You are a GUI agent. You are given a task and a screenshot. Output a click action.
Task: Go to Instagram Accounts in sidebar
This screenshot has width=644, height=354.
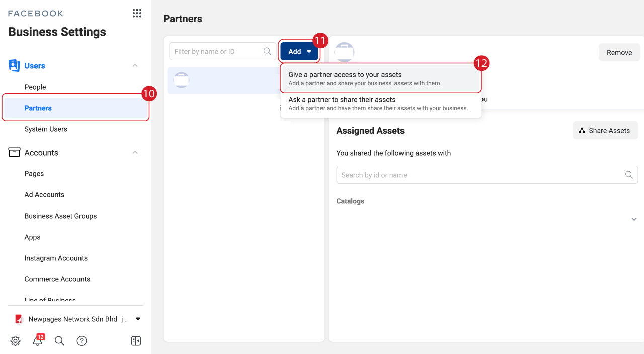click(x=56, y=258)
